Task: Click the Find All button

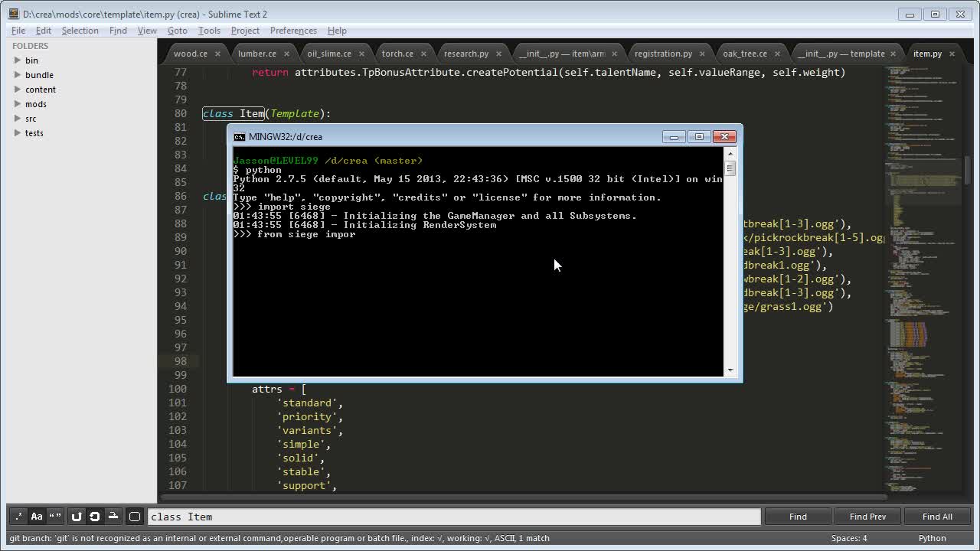Action: click(937, 516)
